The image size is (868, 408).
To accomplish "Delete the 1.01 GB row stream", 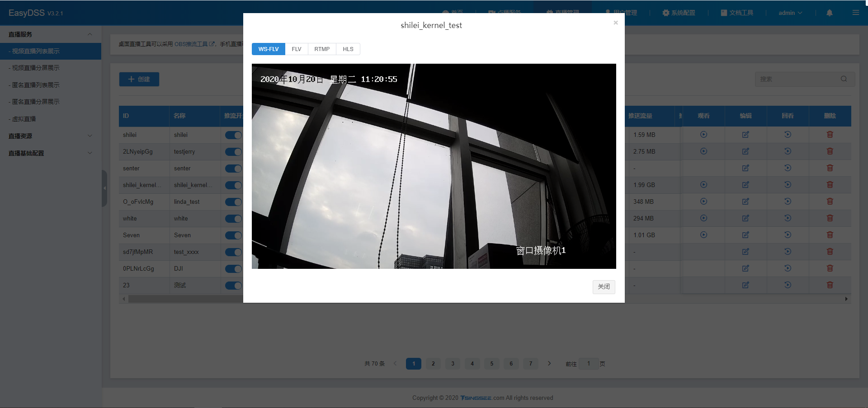I will click(x=830, y=235).
